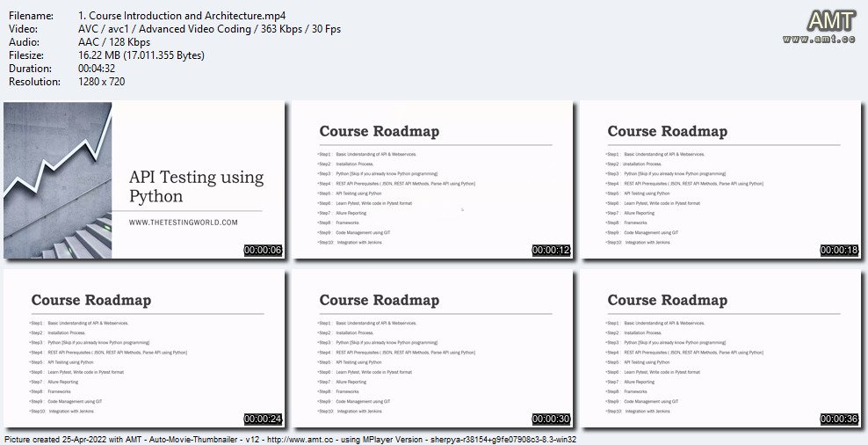Viewport: 868px width, 445px height.
Task: Select the API Testing using Python title thumbnail
Action: [x=144, y=180]
